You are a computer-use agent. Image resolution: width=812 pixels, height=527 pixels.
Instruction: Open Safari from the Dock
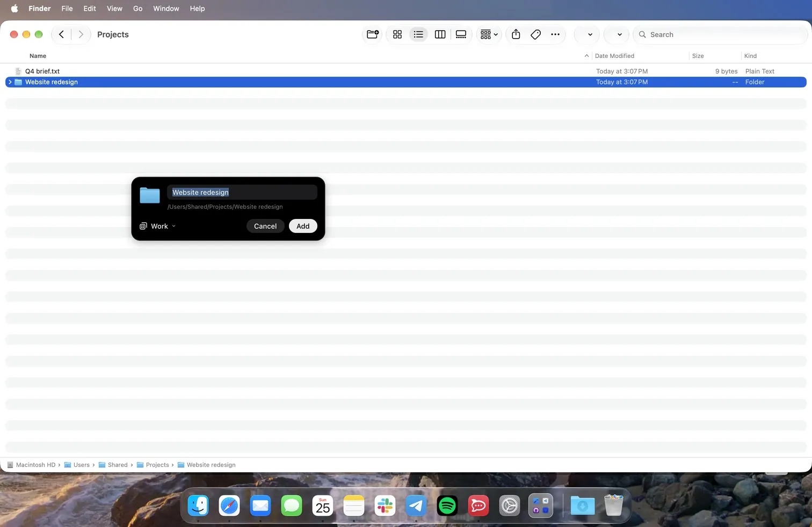[229, 506]
